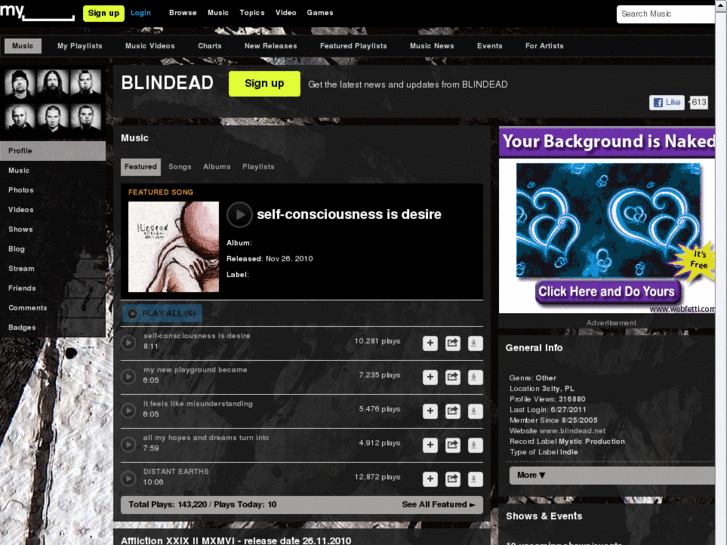Click the my_____ site logo
Viewport: 727px width, 545px height.
(x=37, y=12)
